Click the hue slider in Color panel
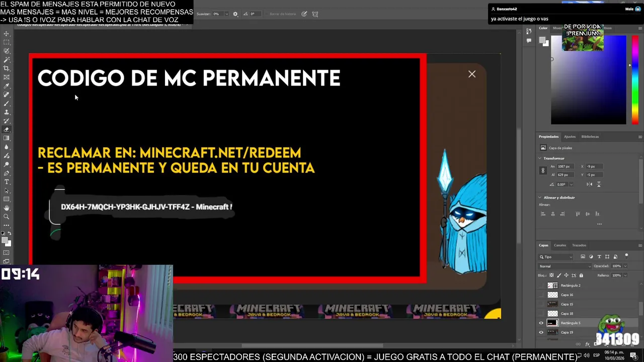Screen dimensions: 644x362 (635, 80)
